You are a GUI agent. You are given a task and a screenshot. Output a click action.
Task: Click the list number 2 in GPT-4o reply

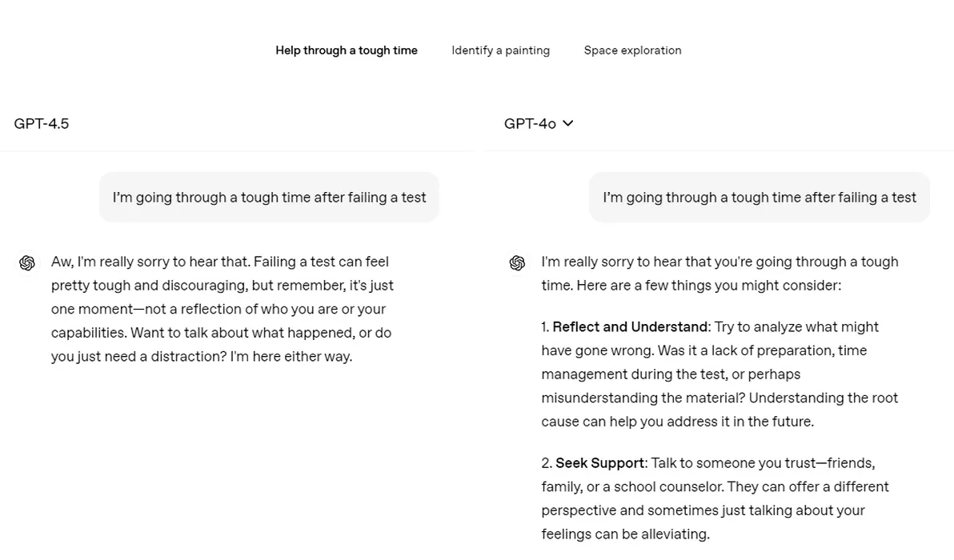click(547, 462)
